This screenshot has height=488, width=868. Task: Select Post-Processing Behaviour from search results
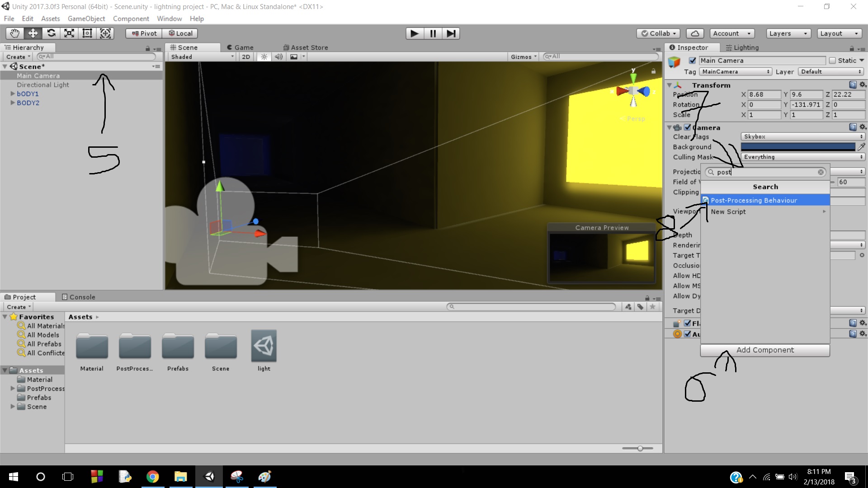(765, 200)
